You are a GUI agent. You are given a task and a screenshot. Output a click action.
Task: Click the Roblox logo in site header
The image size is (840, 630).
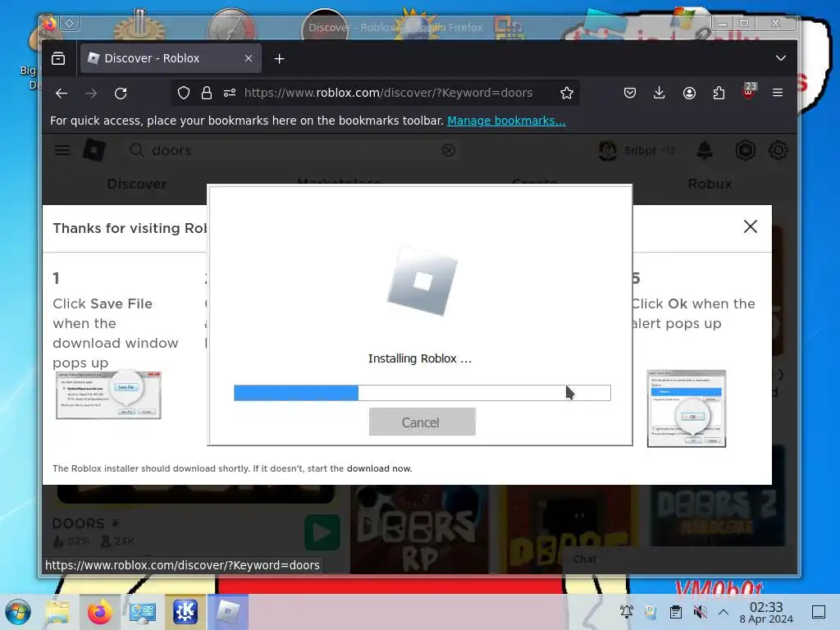click(94, 150)
